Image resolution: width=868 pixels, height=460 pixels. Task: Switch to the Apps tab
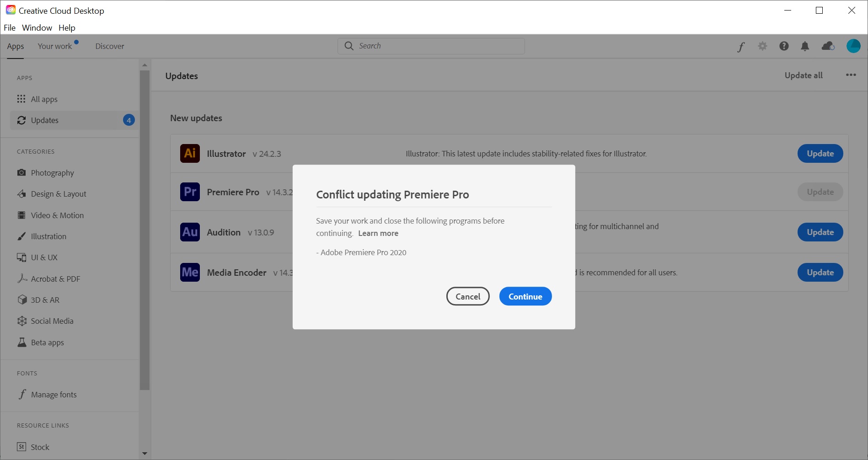16,46
